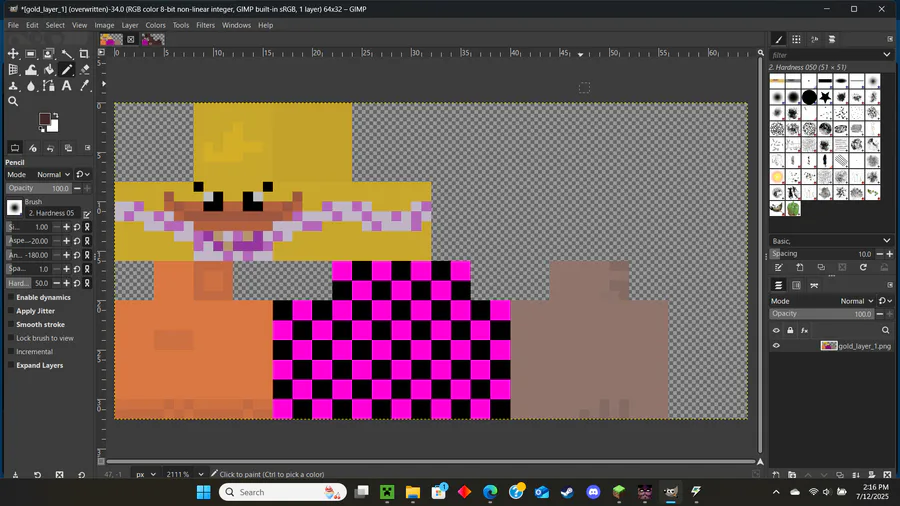Screen dimensions: 900x506
Task: Switch to the Tool Options tab
Action: point(15,148)
